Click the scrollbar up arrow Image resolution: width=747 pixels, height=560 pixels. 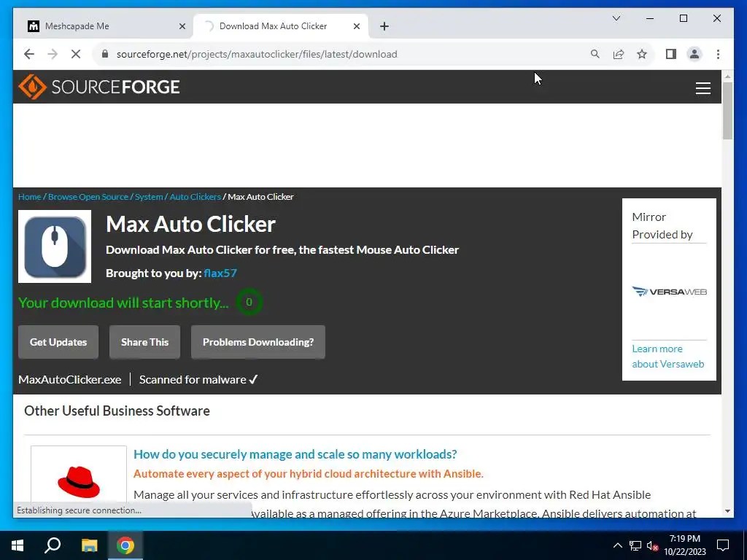pos(727,76)
